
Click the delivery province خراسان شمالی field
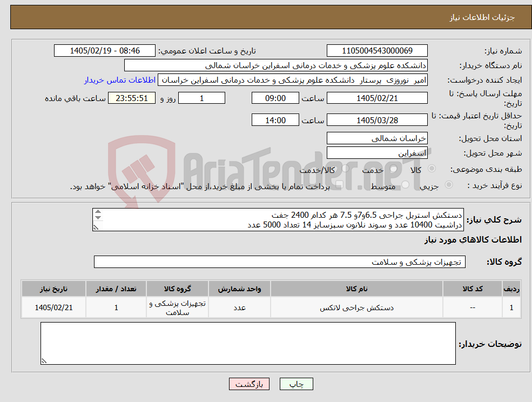[377, 138]
